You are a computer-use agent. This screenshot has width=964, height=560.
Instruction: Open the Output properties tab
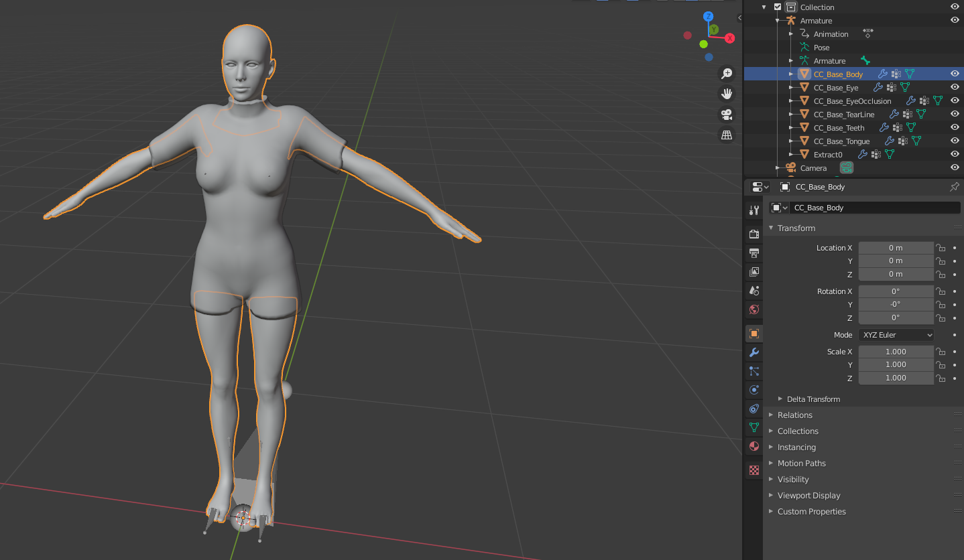[x=754, y=253]
